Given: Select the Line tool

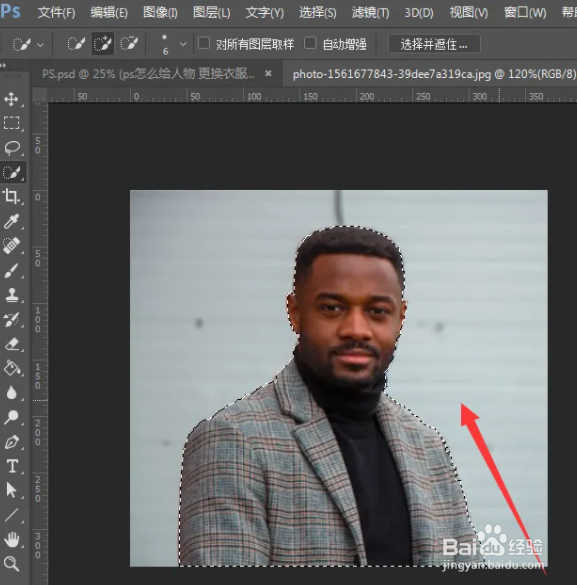Looking at the screenshot, I should click(x=11, y=515).
